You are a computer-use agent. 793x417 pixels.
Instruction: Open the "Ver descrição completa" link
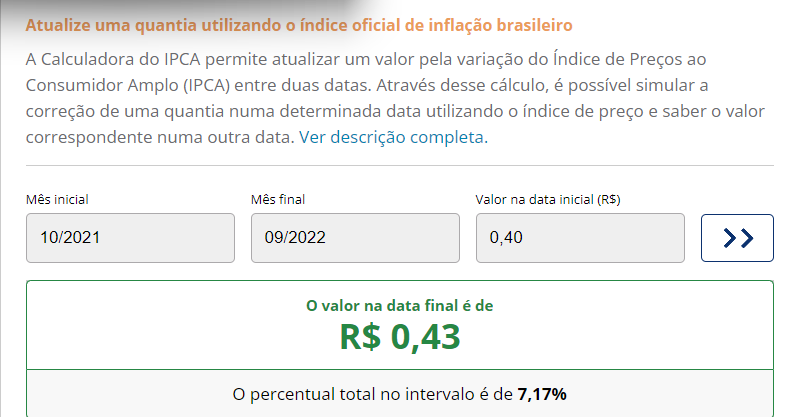tap(393, 137)
